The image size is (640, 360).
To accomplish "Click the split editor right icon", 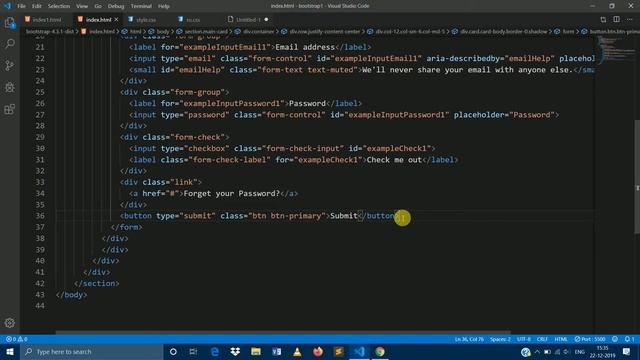I will [616, 19].
